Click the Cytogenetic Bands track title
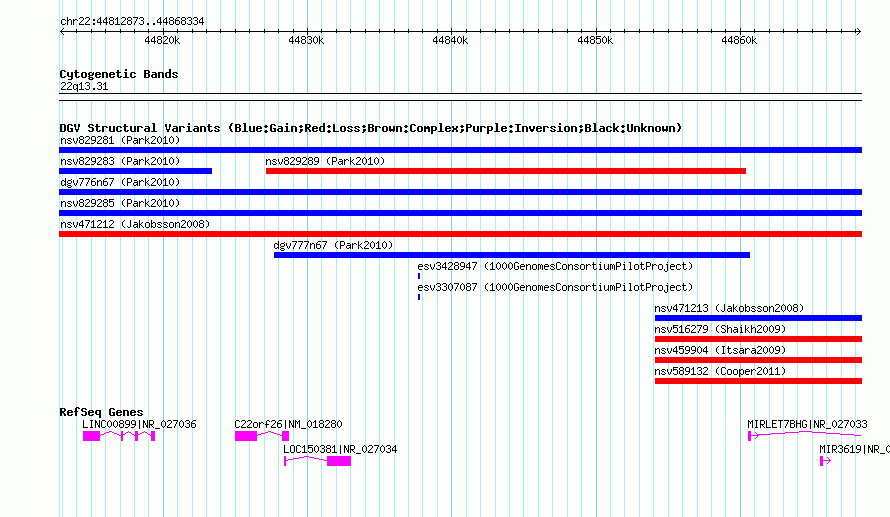 tap(119, 74)
